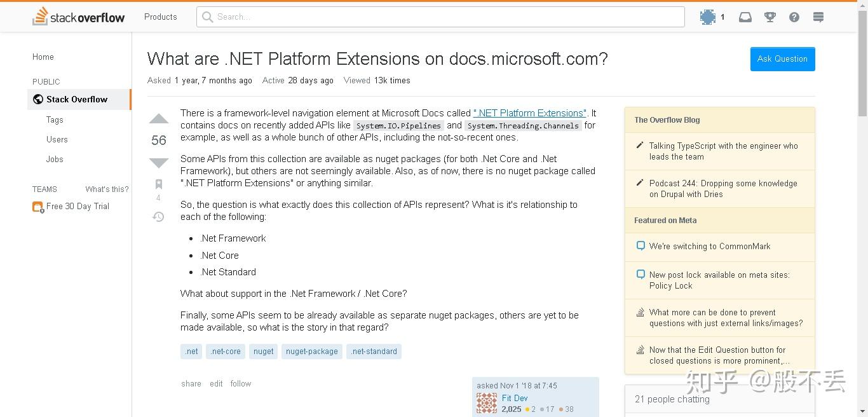Click the page vertical scrollbar
868x417 pixels.
point(862,208)
